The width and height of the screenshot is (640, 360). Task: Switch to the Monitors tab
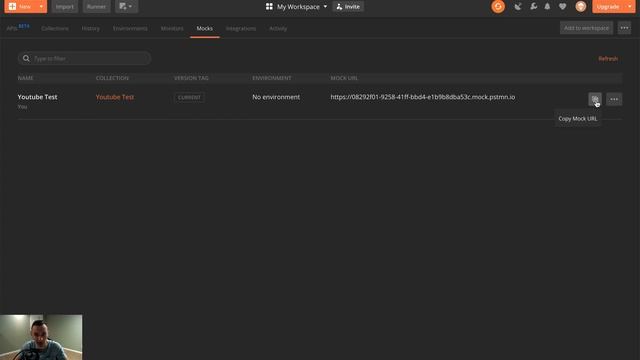click(172, 29)
